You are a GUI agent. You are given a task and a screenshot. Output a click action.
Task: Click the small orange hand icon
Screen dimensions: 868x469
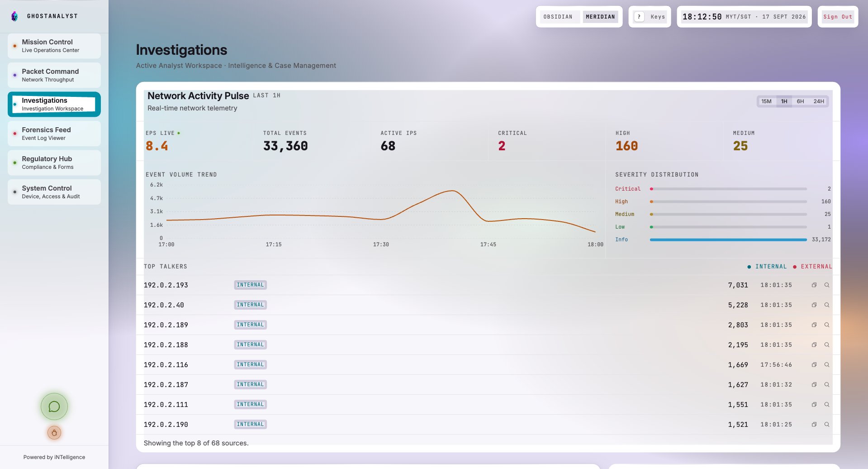pos(54,433)
